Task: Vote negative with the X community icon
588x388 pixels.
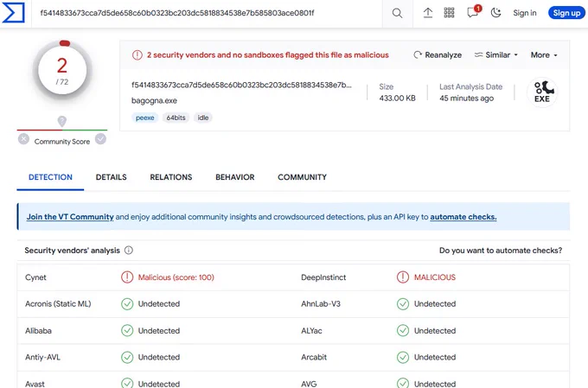Action: click(x=23, y=139)
